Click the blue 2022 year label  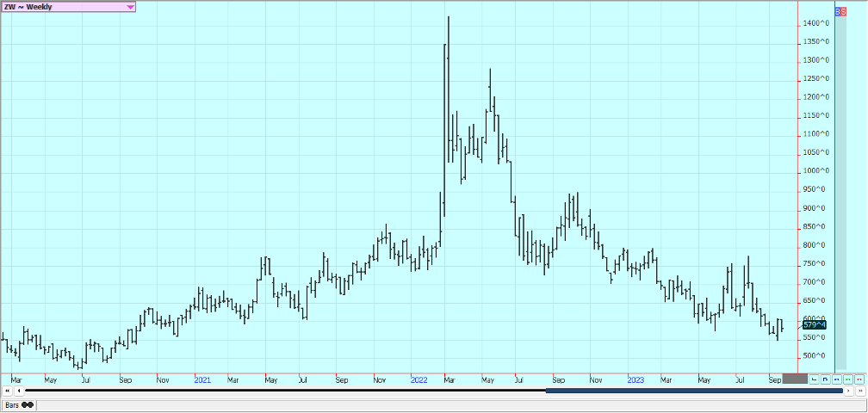pyautogui.click(x=419, y=380)
